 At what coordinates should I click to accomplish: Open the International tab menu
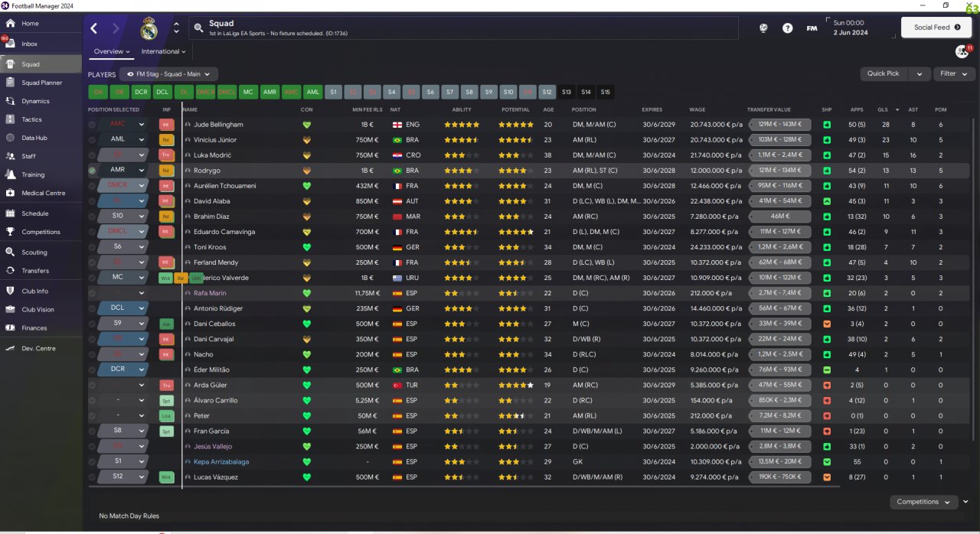point(164,52)
